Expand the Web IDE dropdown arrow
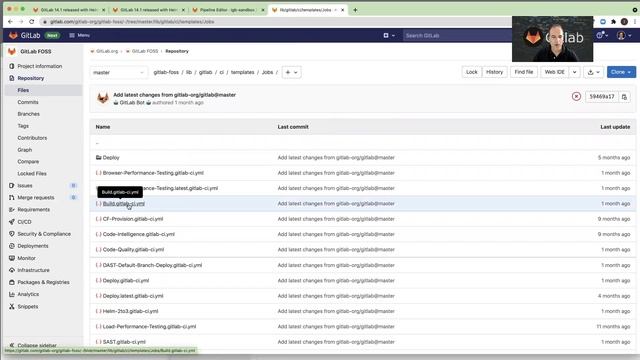 [x=574, y=72]
